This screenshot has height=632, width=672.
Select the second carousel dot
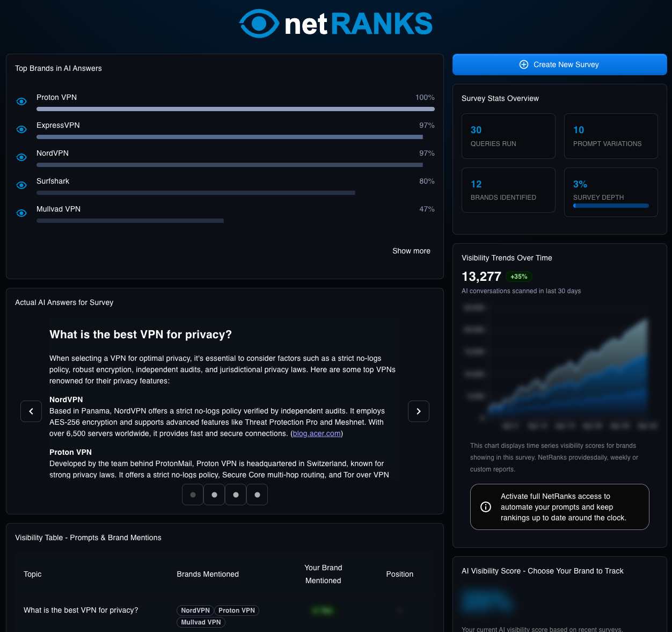[214, 495]
